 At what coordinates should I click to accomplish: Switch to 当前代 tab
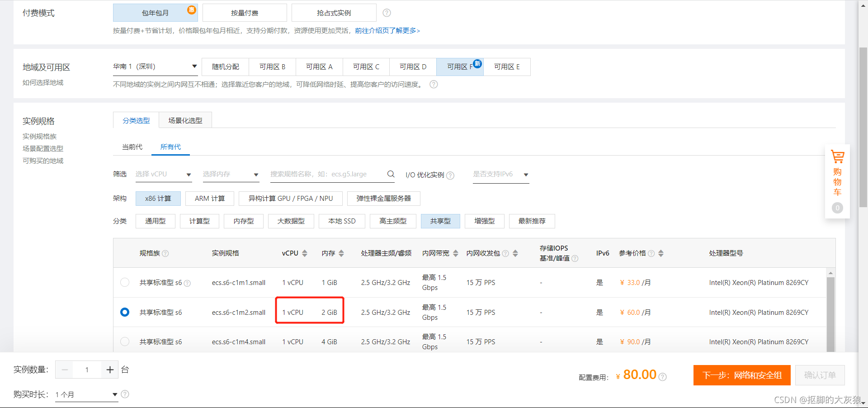(132, 147)
